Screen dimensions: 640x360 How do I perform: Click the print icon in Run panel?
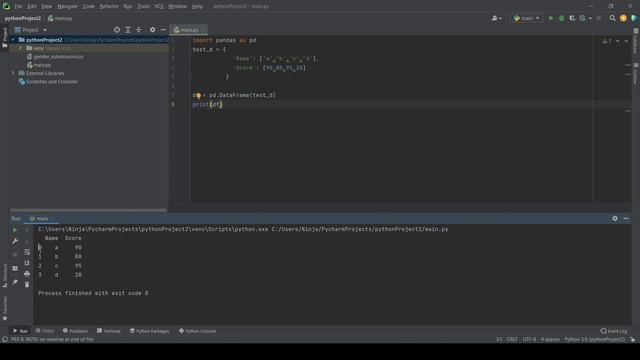(27, 274)
